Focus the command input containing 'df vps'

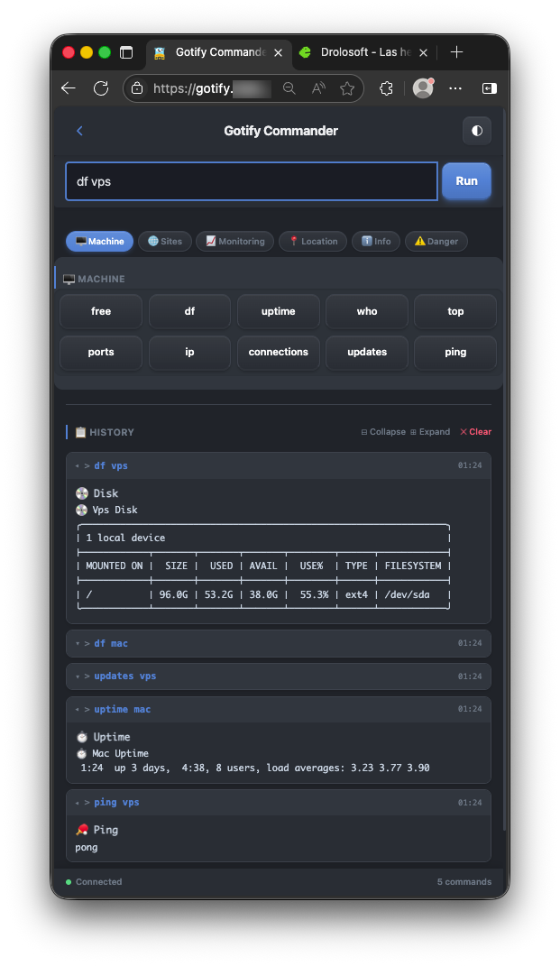coord(252,181)
